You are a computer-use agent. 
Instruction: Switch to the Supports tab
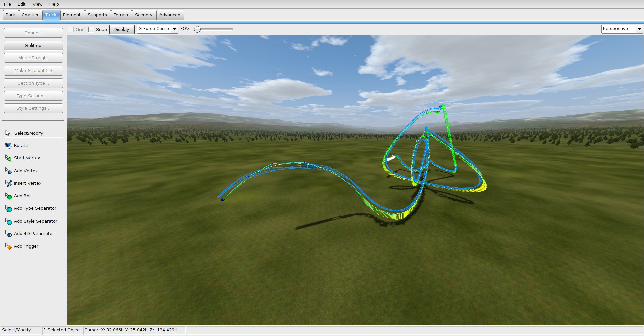(97, 15)
